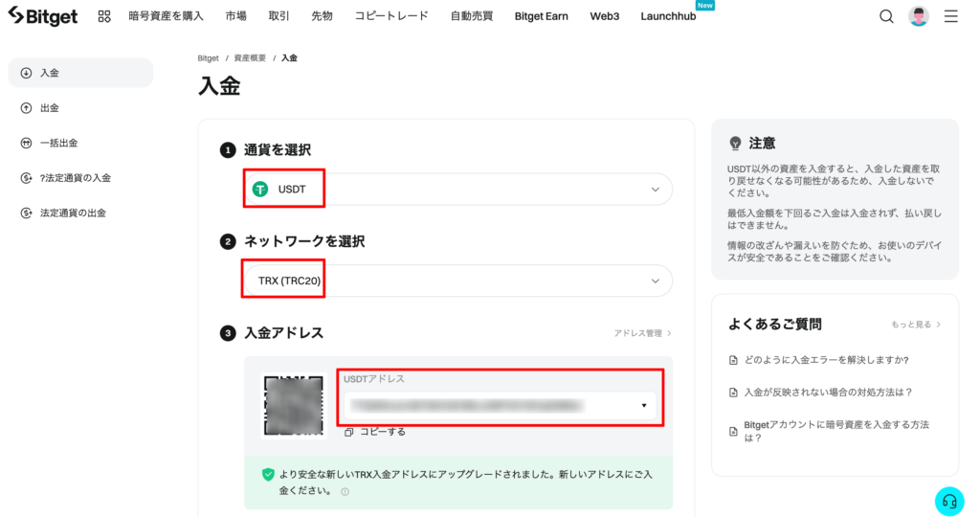This screenshot has height=517, width=980.
Task: Open the 暗号資産を購入 menu
Action: pyautogui.click(x=166, y=16)
